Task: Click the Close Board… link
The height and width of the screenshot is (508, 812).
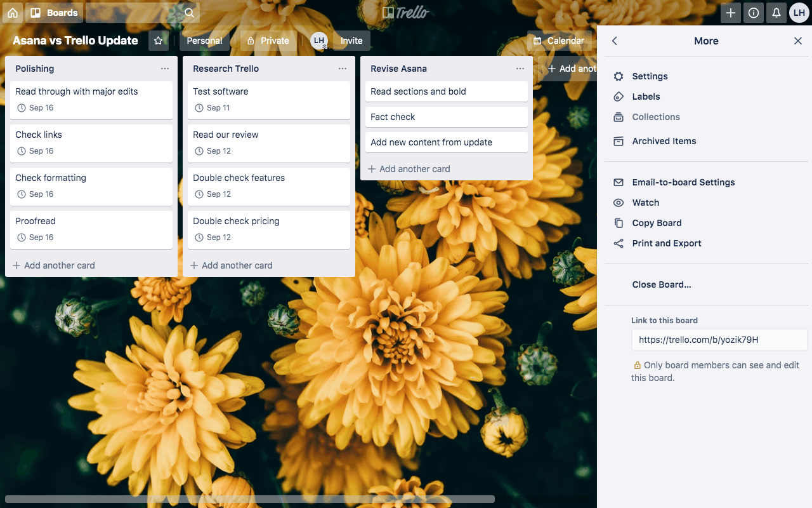Action: 662,284
